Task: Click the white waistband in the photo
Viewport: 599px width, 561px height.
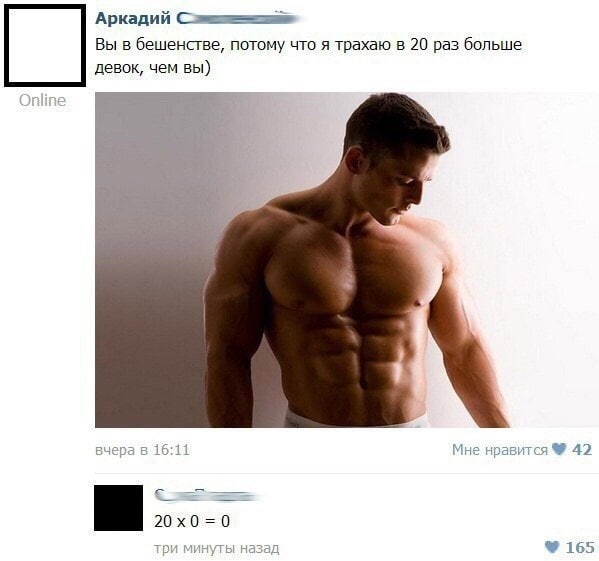Action: [357, 419]
